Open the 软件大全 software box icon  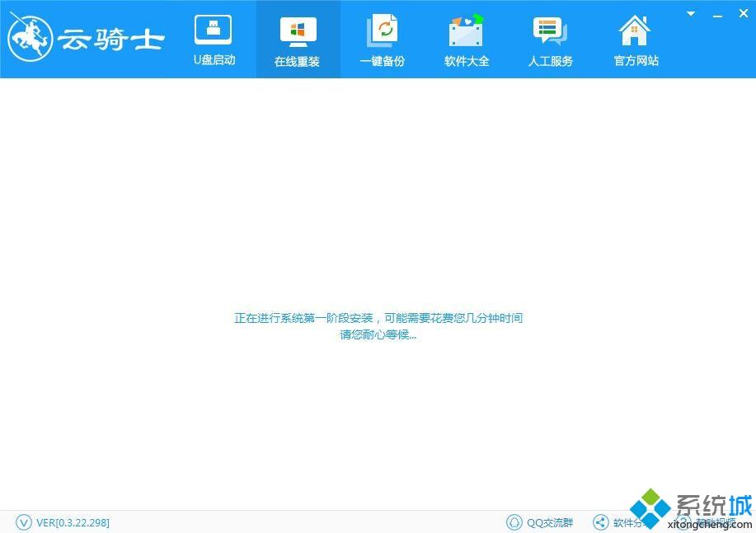(x=467, y=31)
